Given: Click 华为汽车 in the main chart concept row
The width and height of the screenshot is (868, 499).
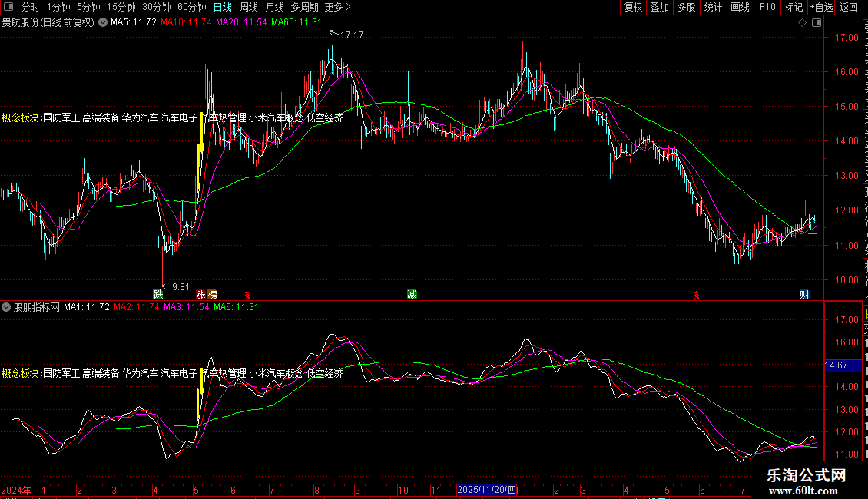Looking at the screenshot, I should 140,117.
